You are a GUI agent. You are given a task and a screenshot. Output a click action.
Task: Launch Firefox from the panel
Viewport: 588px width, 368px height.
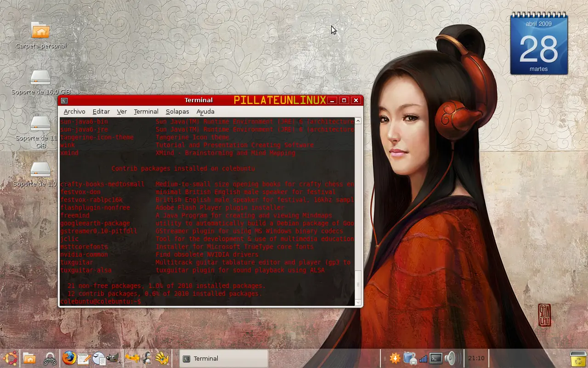pos(69,358)
